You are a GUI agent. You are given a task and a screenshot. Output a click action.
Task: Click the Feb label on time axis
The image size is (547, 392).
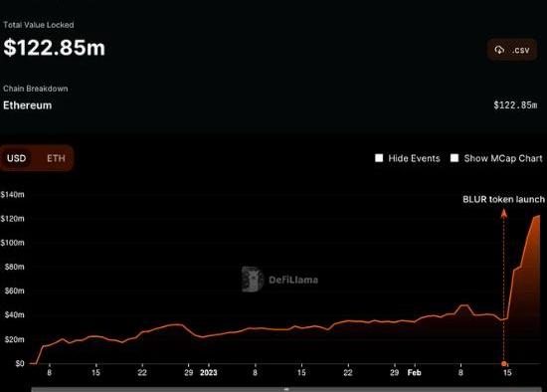pos(414,372)
